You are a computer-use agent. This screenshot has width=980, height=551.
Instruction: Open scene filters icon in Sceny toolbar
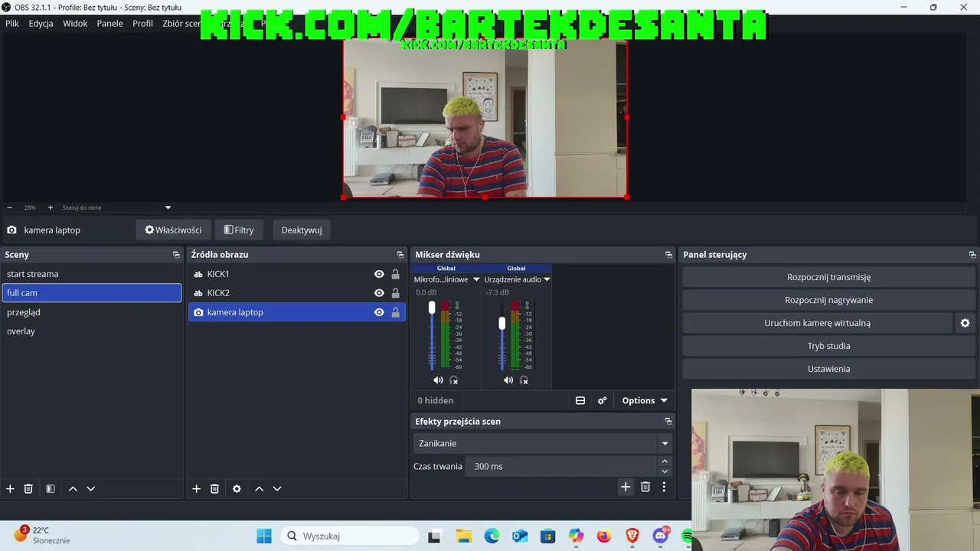pyautogui.click(x=51, y=488)
